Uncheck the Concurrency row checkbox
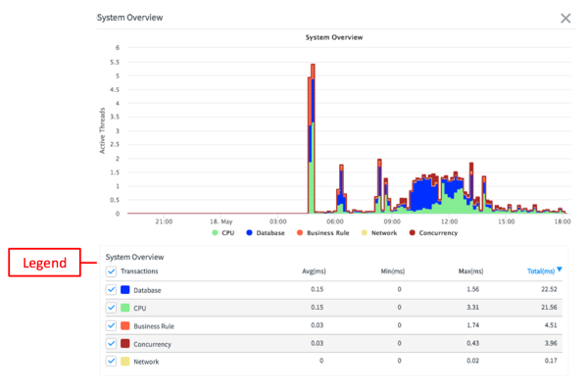The height and width of the screenshot is (392, 588). [111, 343]
